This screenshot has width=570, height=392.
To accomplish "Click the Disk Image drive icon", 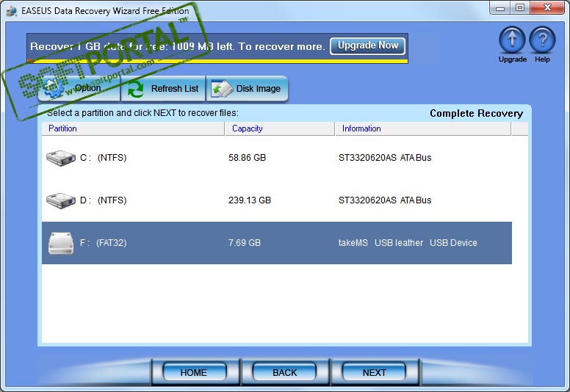I will point(222,89).
